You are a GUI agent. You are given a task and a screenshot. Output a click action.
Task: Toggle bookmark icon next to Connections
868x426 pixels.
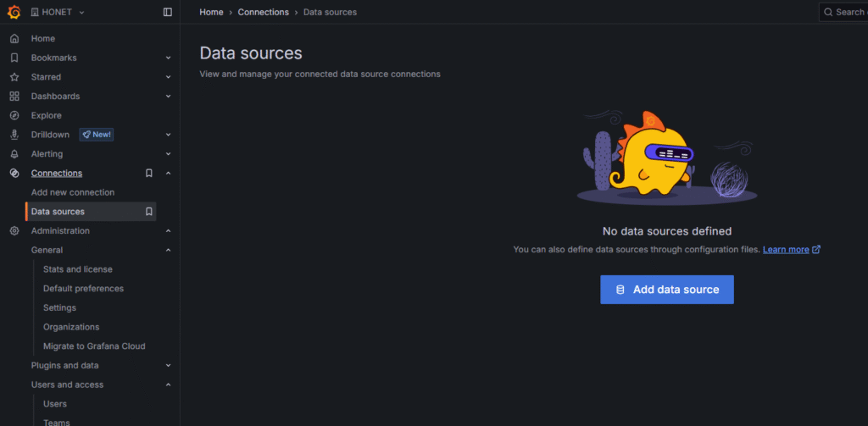point(149,174)
